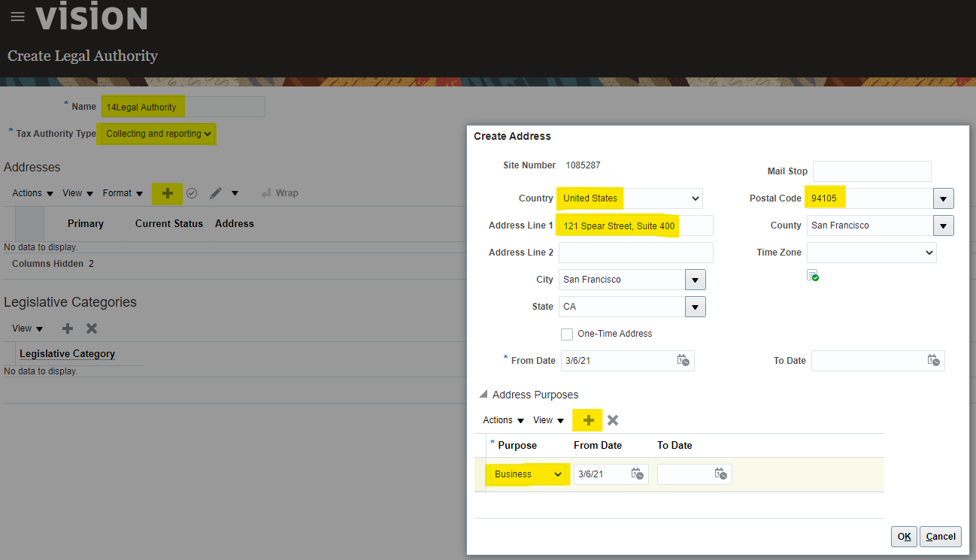The height and width of the screenshot is (560, 976).
Task: Open the Format menu in Addresses
Action: [122, 193]
